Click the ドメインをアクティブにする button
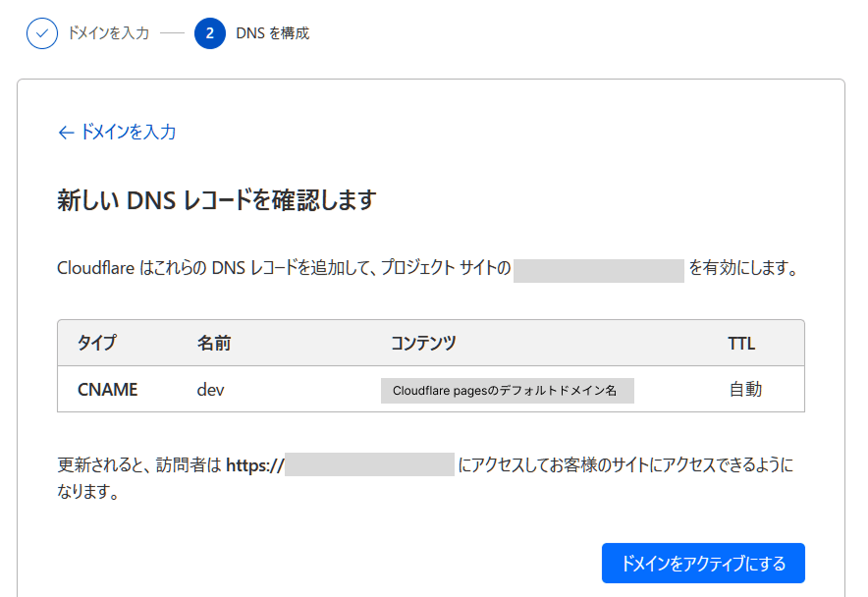Screen dimensions: 868x597 pyautogui.click(x=703, y=563)
